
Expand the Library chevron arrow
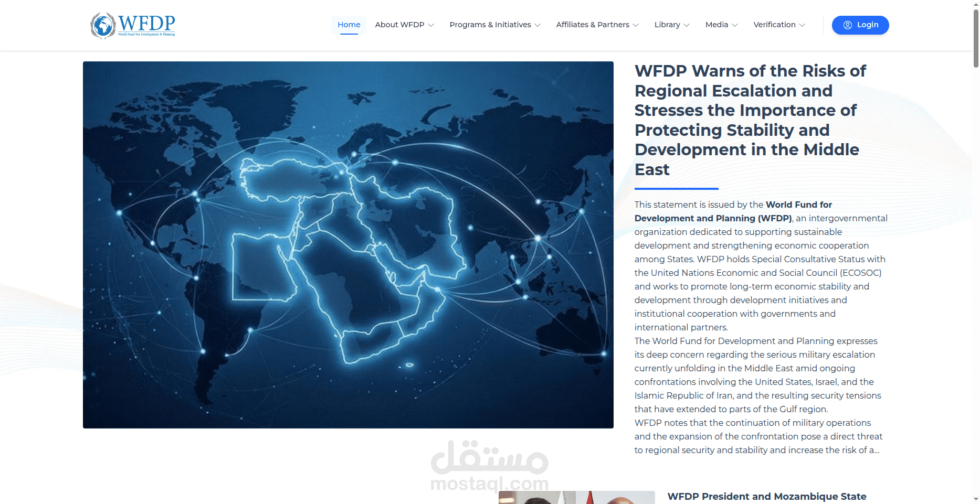coord(687,25)
